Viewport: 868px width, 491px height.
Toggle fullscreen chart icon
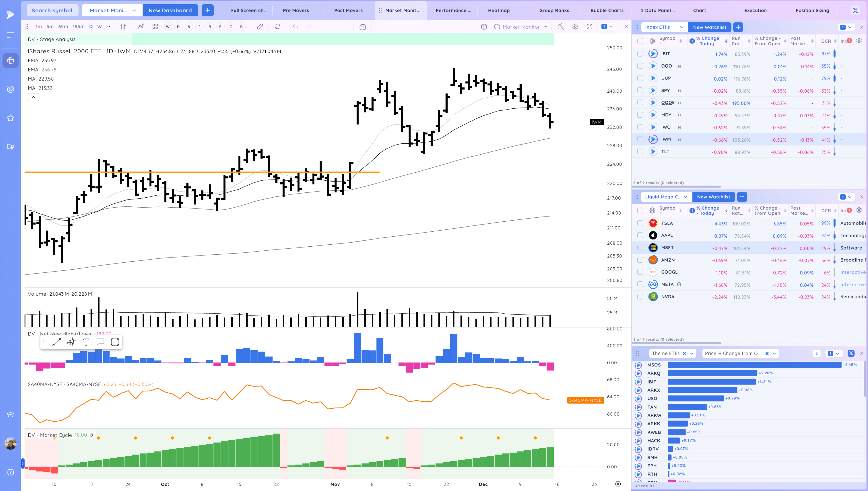tap(589, 27)
